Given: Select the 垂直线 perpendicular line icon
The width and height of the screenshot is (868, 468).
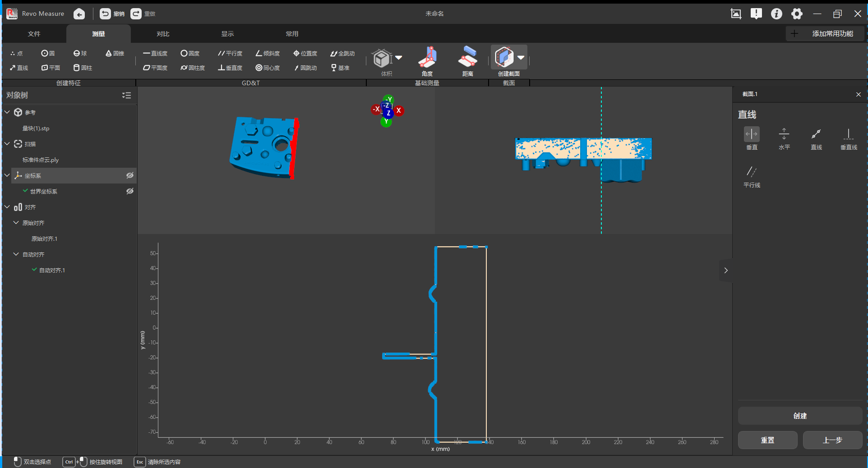Looking at the screenshot, I should point(849,134).
